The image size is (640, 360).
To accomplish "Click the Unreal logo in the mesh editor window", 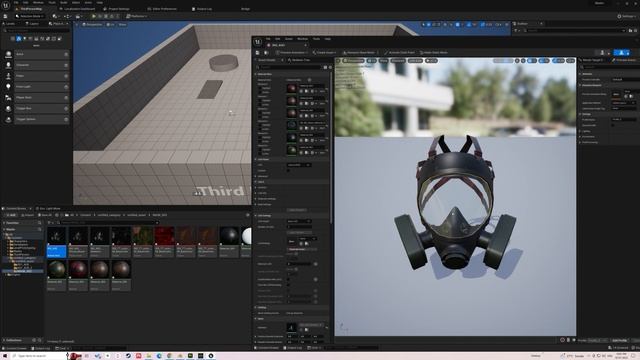I will coord(258,42).
